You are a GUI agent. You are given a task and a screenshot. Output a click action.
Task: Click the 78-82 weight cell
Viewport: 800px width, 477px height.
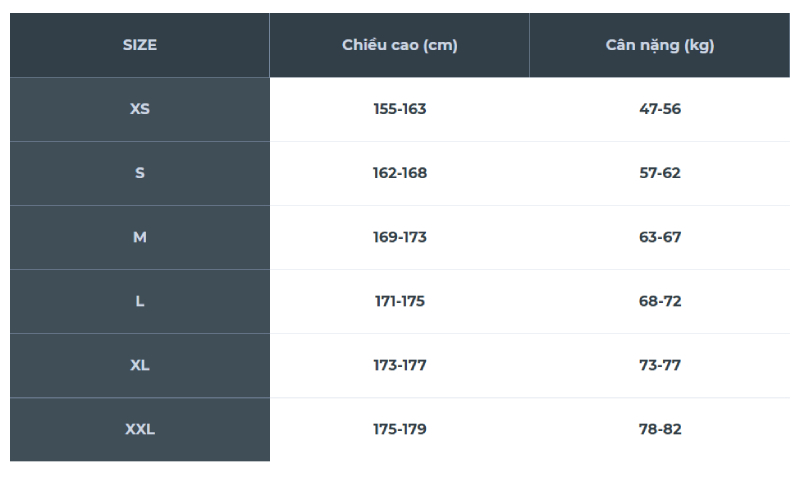click(660, 430)
